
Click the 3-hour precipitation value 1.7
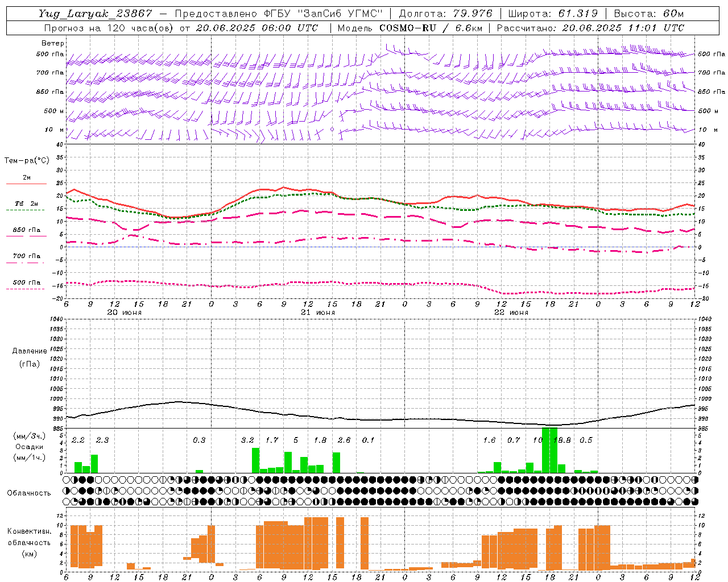coord(272,440)
